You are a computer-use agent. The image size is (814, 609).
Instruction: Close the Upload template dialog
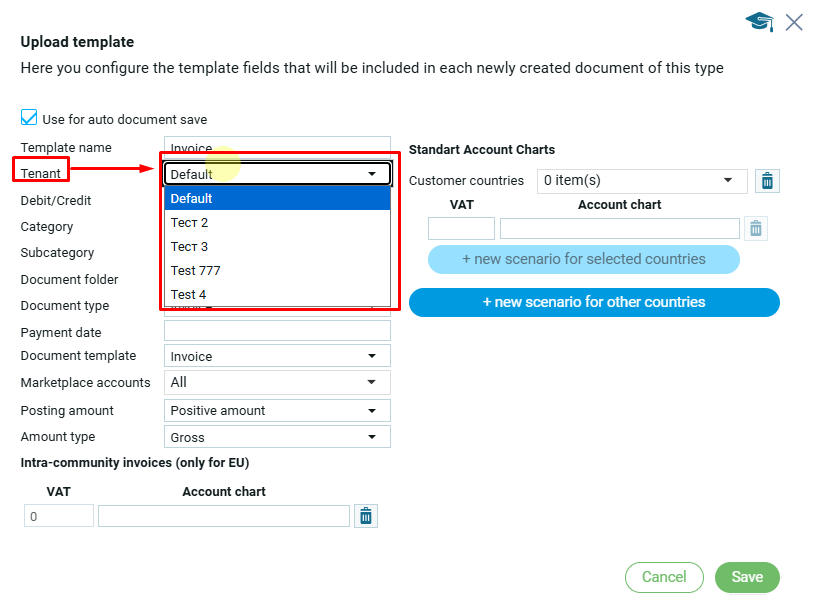pos(794,22)
